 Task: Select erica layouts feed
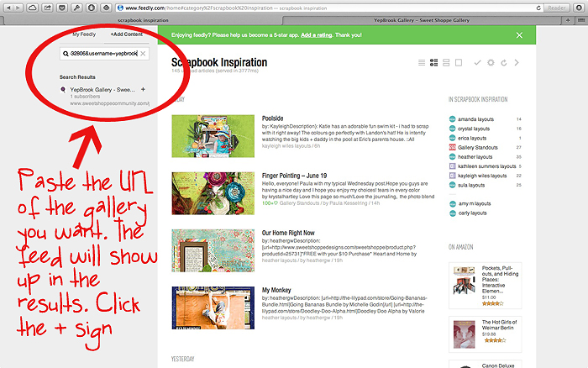472,138
